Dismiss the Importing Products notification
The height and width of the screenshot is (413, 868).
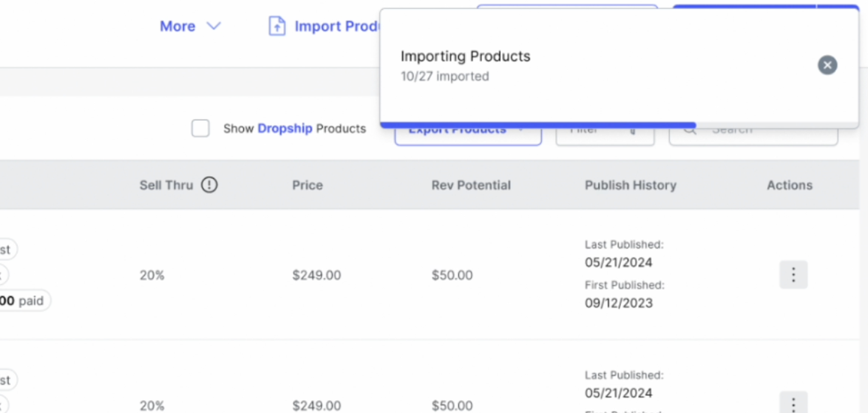click(x=827, y=65)
